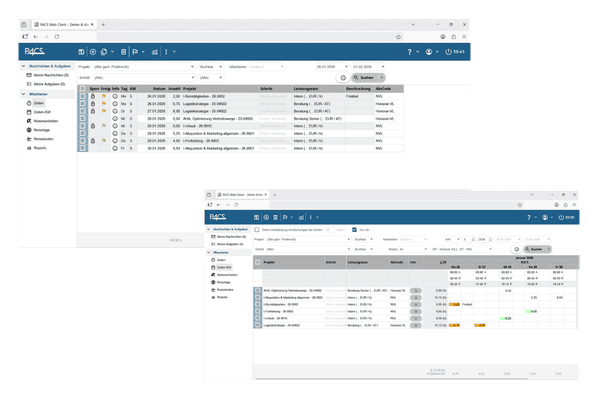Click the flag icon in upper window toolbar
Viewport: 600px width, 400px height.
[135, 52]
